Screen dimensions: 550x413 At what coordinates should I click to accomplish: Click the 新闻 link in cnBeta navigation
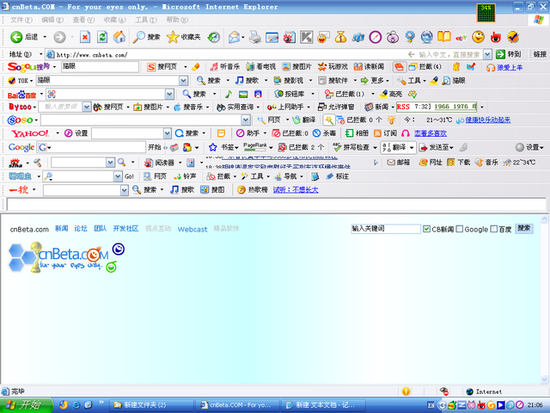coord(61,229)
